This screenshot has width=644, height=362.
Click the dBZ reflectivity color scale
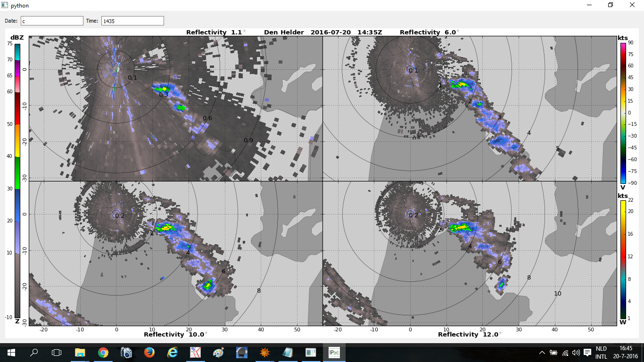pyautogui.click(x=17, y=181)
